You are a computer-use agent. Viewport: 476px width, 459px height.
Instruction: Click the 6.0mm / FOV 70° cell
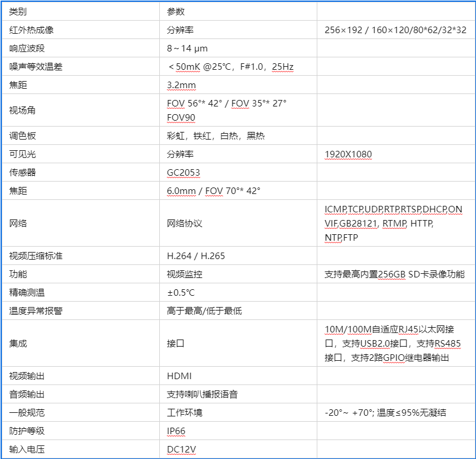213,190
